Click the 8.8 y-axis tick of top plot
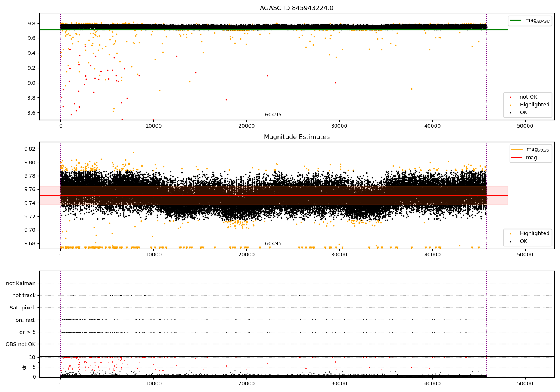560x392 pixels. [31, 98]
